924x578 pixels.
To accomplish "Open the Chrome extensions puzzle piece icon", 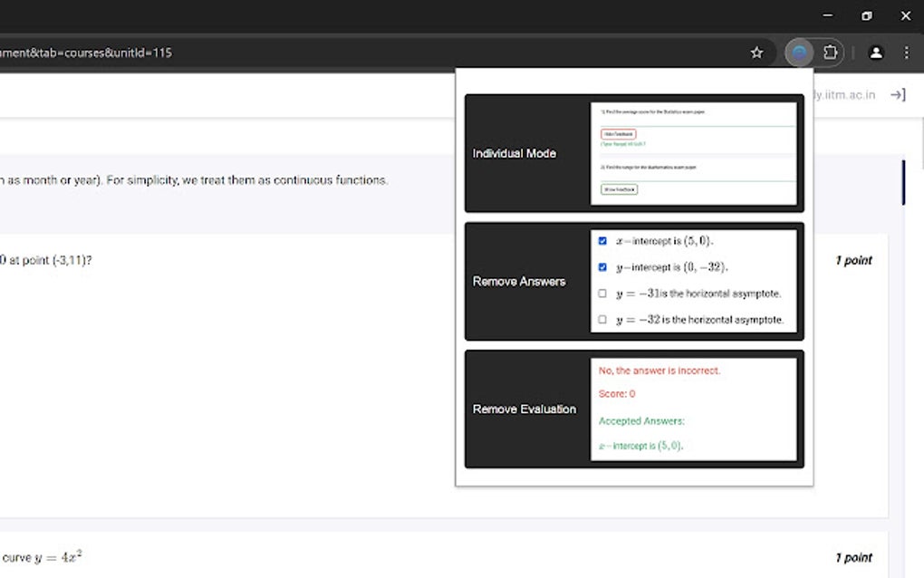I will [832, 53].
